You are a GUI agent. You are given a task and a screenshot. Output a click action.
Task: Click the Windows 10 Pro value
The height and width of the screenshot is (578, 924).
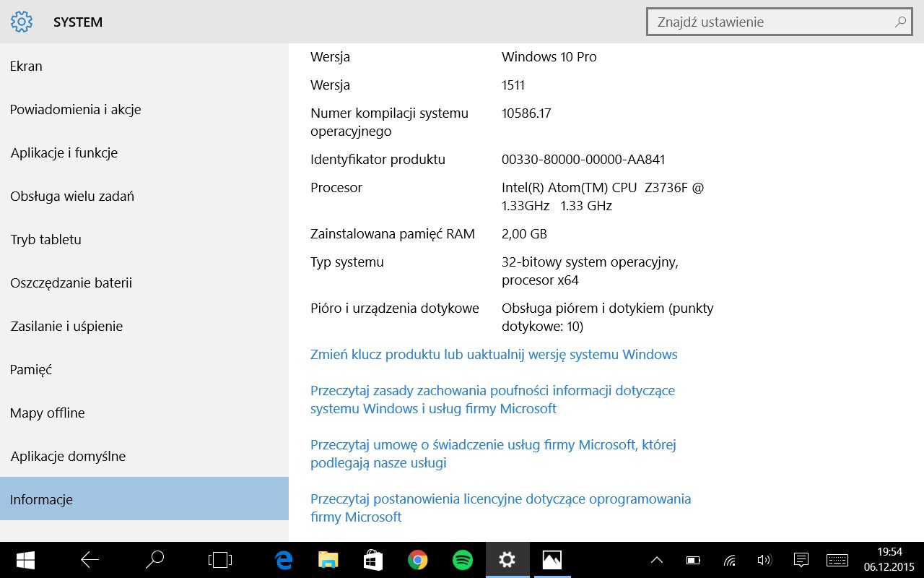549,57
